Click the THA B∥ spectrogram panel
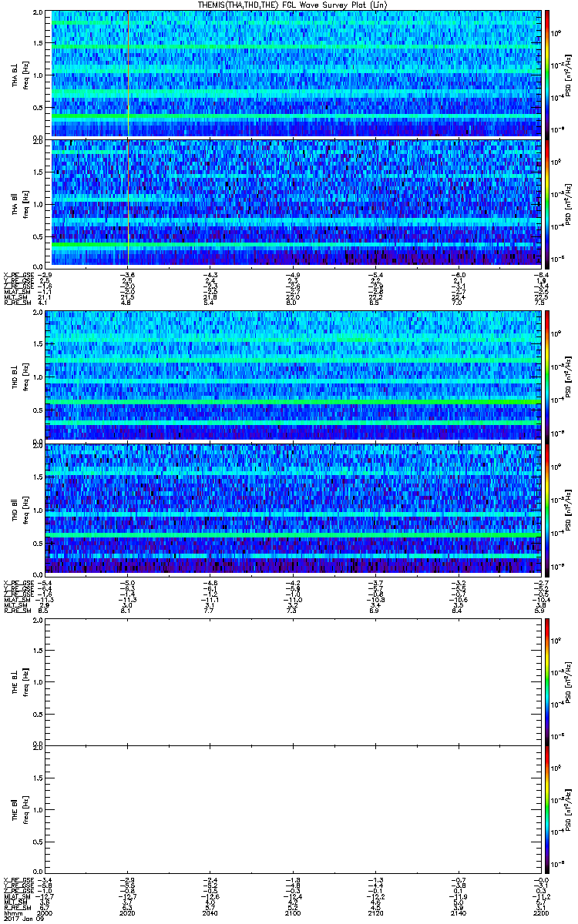This screenshot has width=578, height=924. [x=293, y=203]
